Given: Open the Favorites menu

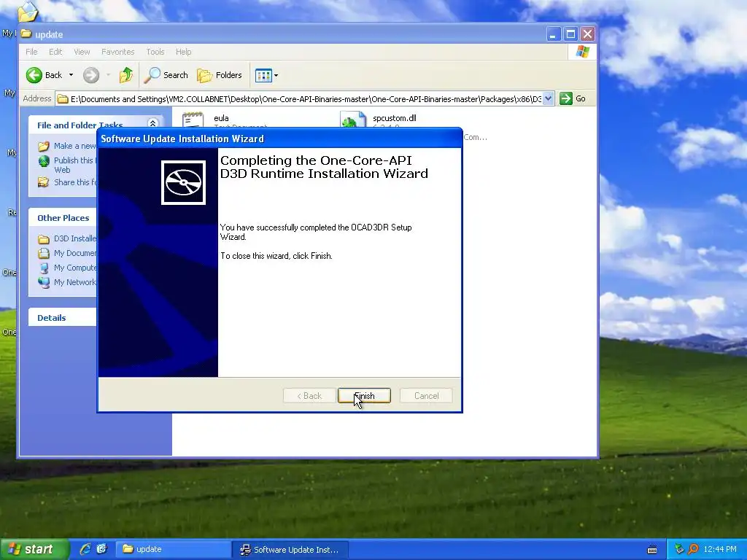Looking at the screenshot, I should (117, 52).
